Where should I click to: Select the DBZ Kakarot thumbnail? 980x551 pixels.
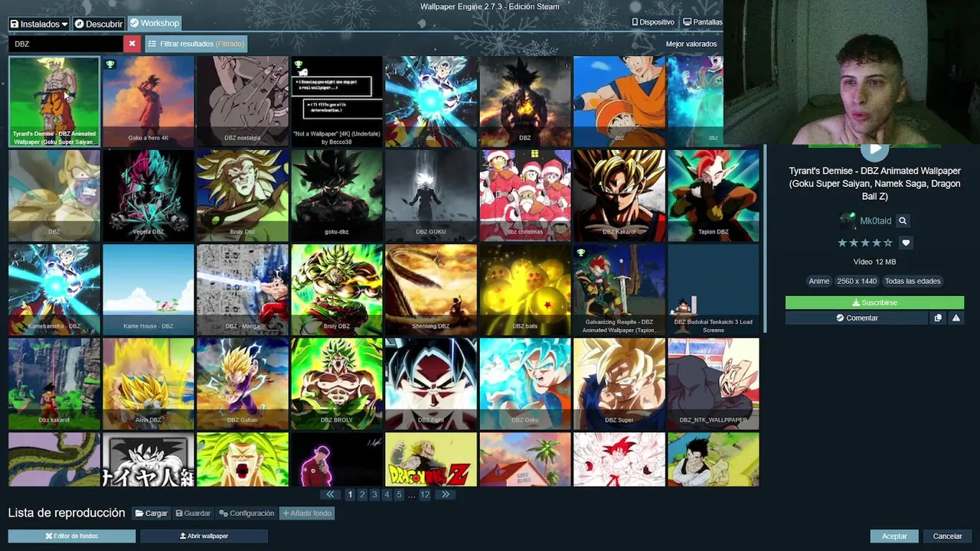point(619,195)
